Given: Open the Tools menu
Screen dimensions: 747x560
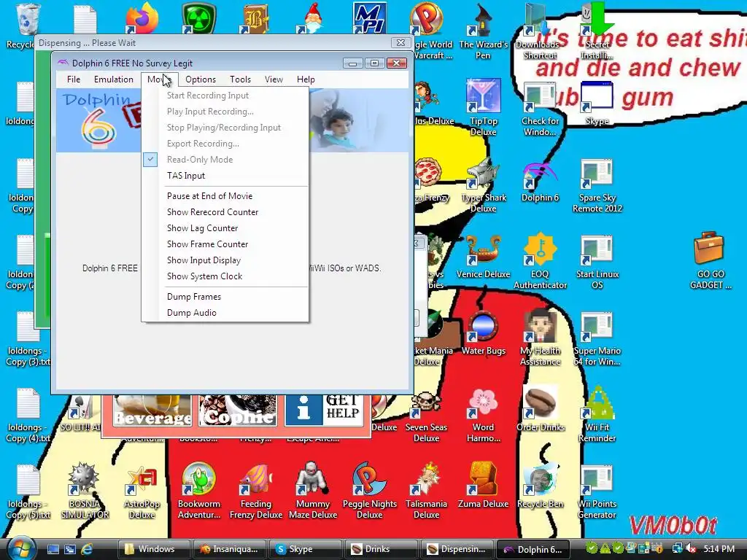Looking at the screenshot, I should pos(240,79).
